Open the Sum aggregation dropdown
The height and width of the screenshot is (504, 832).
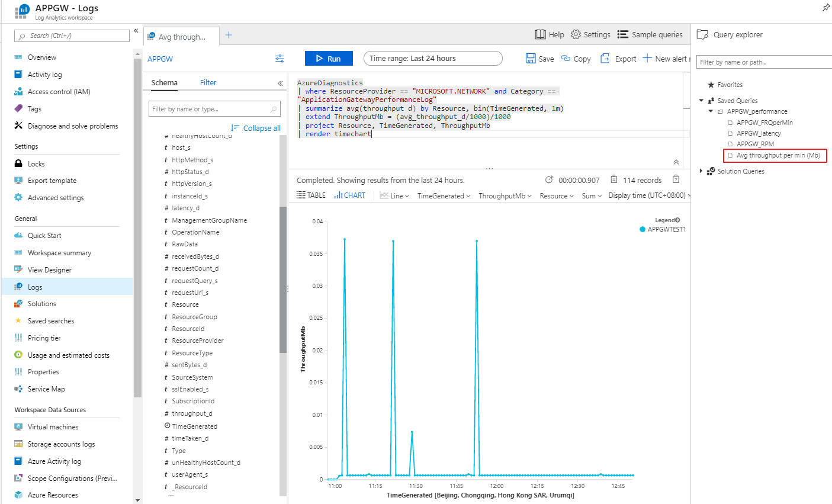592,196
